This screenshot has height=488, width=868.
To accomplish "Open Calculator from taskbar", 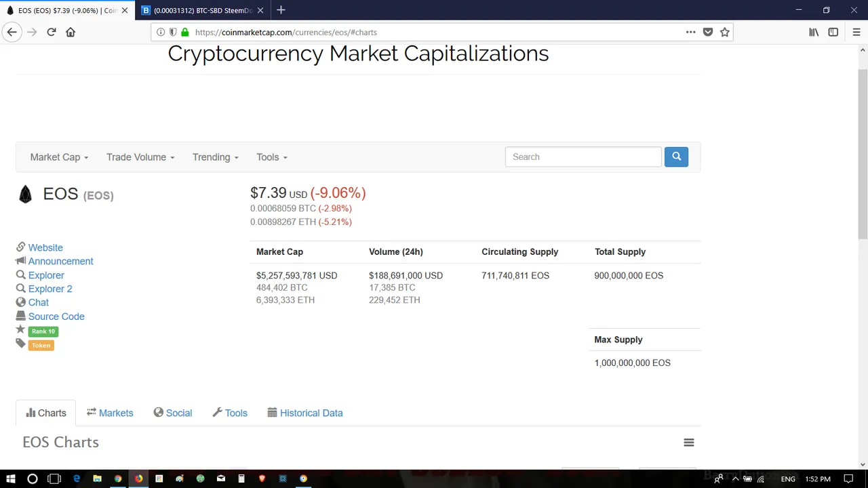I will coord(241,479).
